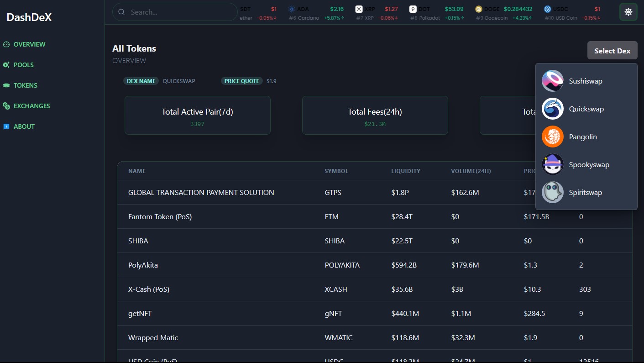Screen dimensions: 644x363
Task: Click the DOGE Dogecoin ticker icon
Action: point(479,9)
